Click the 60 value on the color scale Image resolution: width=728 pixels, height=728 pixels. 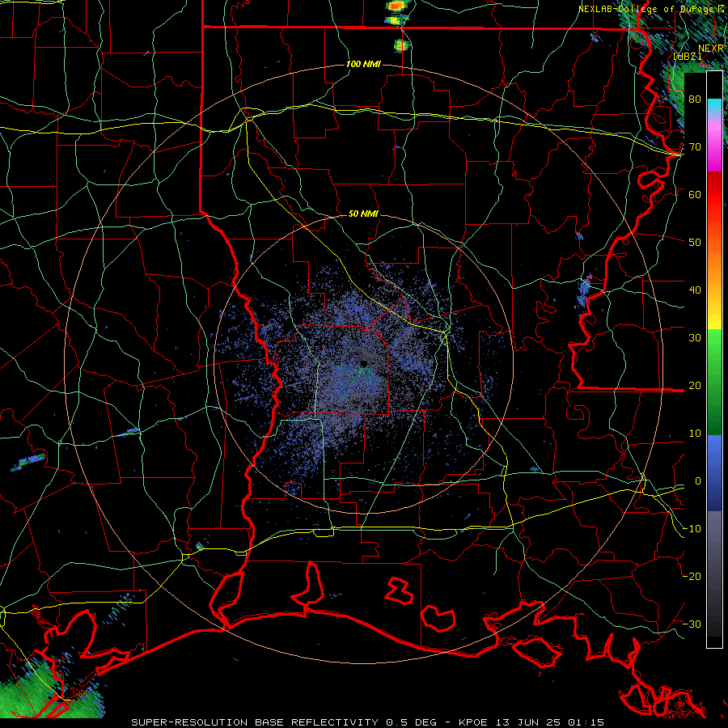pos(695,195)
